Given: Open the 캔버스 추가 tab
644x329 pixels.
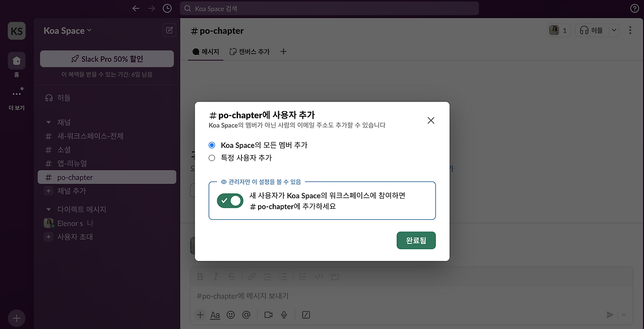Looking at the screenshot, I should point(249,51).
